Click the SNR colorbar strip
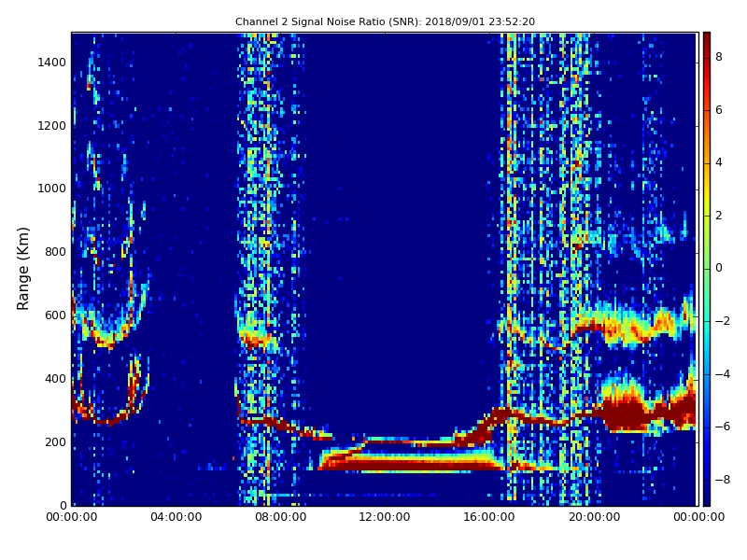Screen dimensions: 747x560 point(707,269)
